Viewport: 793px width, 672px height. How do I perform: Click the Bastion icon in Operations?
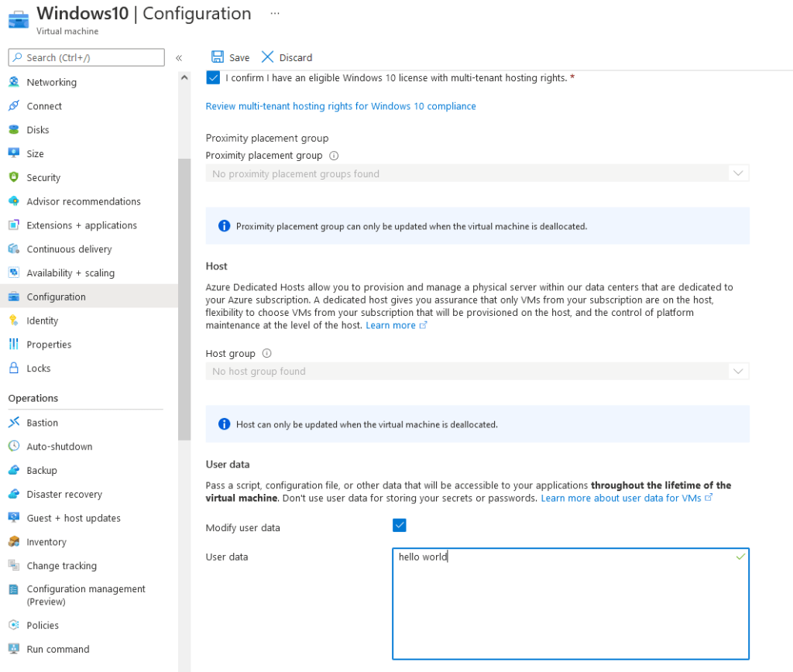click(13, 423)
